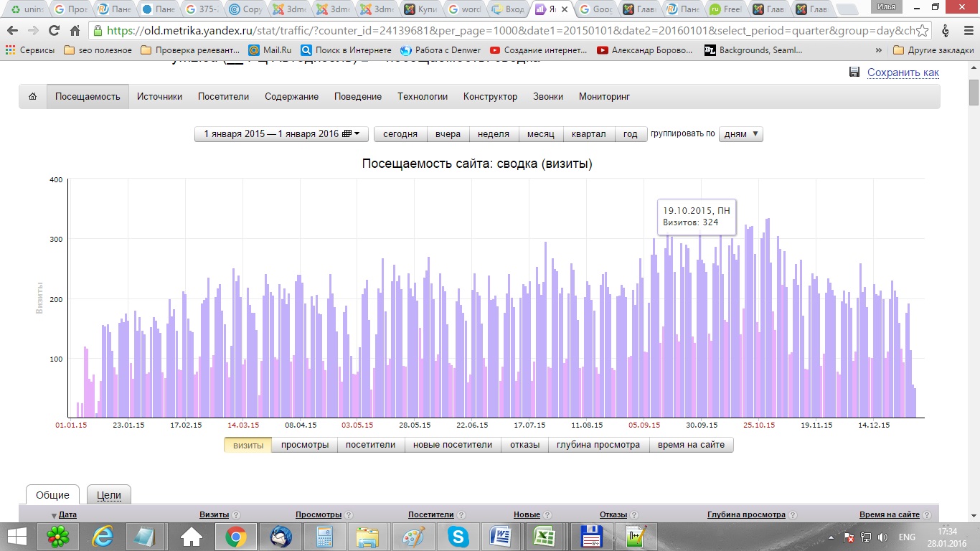
Task: Open the Содержание menu
Action: coord(291,97)
